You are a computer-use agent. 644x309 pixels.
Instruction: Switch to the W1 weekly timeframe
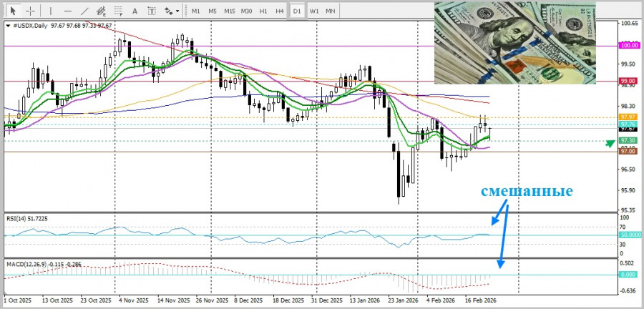313,11
